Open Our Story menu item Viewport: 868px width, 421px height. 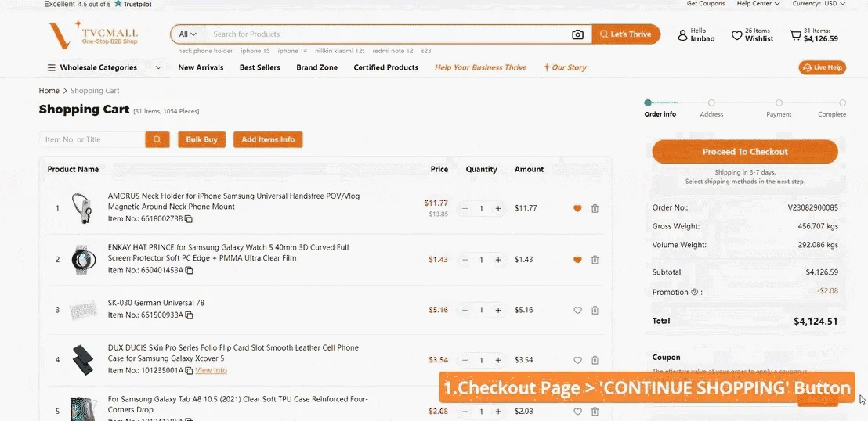(x=565, y=67)
